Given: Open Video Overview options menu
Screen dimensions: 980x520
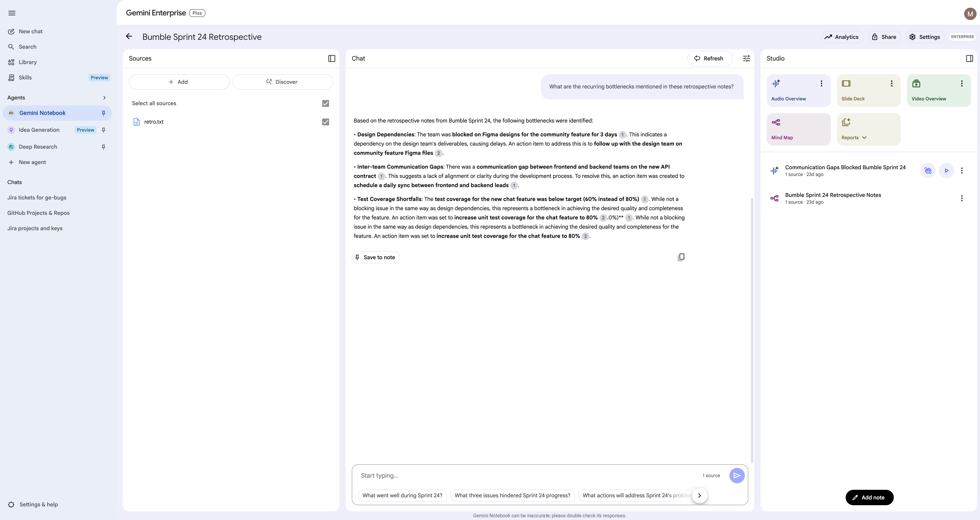Looking at the screenshot, I should (962, 83).
